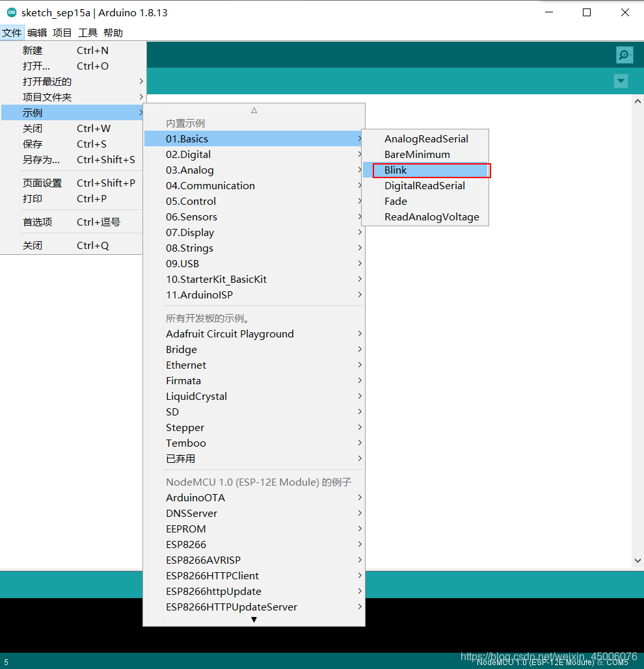The image size is (644, 669).
Task: Expand 01.Basics examples
Action: (254, 138)
